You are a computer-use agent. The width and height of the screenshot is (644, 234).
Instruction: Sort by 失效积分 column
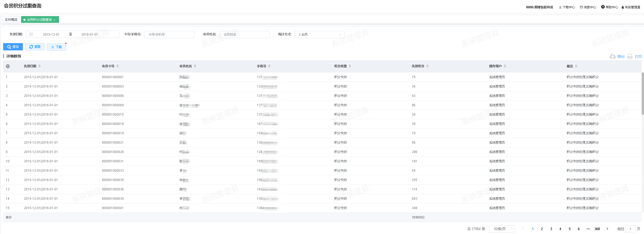(x=427, y=66)
